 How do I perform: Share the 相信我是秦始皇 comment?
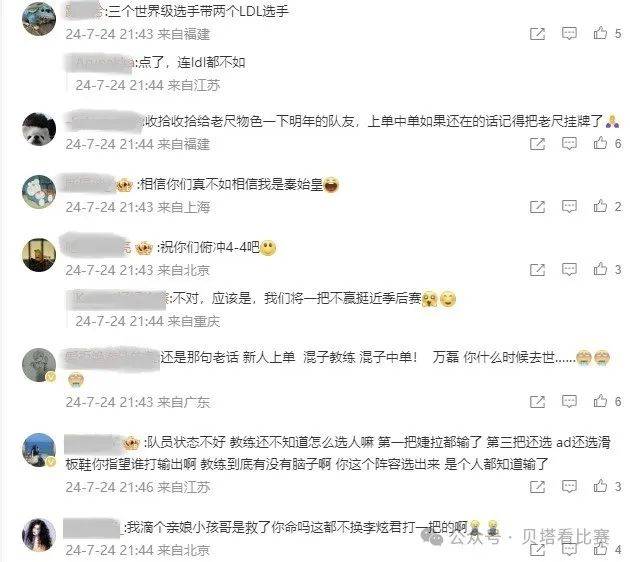coord(537,207)
